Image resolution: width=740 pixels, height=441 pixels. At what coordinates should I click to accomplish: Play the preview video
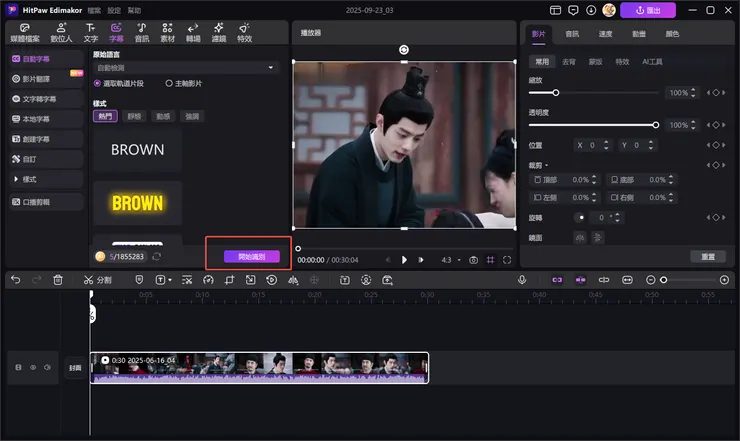[404, 260]
